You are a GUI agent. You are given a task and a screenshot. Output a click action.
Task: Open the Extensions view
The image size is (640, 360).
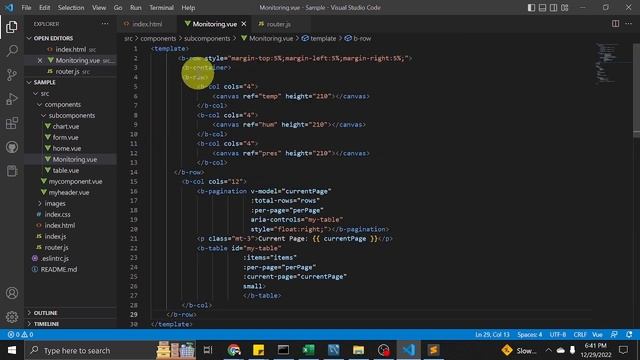[x=12, y=123]
